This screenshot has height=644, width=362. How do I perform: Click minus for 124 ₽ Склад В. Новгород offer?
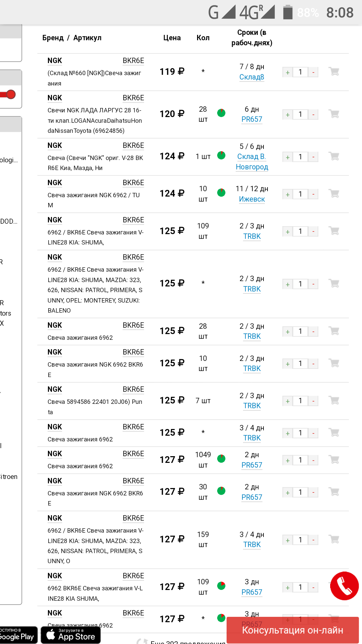click(313, 157)
